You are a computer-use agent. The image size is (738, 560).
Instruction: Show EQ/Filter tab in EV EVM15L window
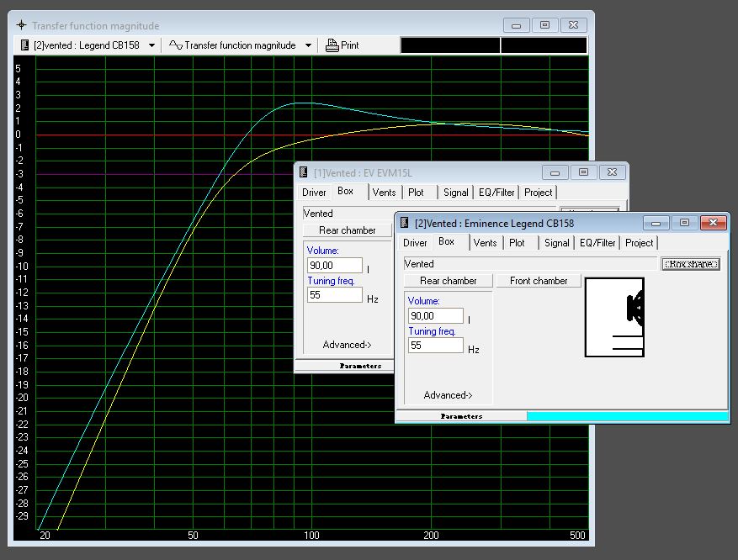pyautogui.click(x=496, y=193)
